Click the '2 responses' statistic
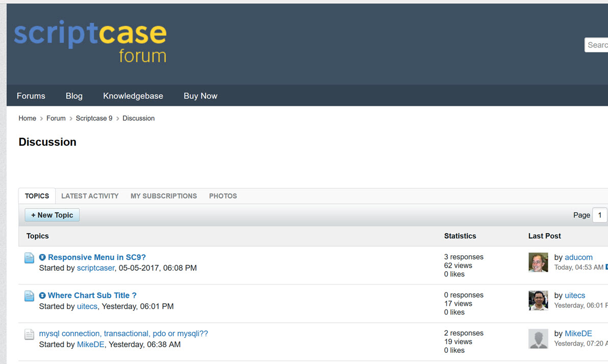Viewport: 608px width, 364px height. coord(464,333)
